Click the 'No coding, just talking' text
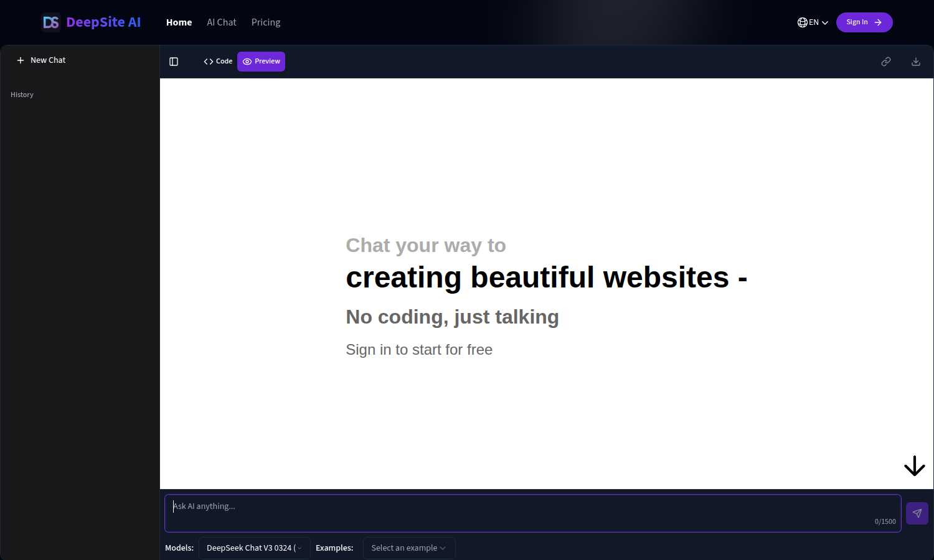The image size is (934, 560). (452, 317)
